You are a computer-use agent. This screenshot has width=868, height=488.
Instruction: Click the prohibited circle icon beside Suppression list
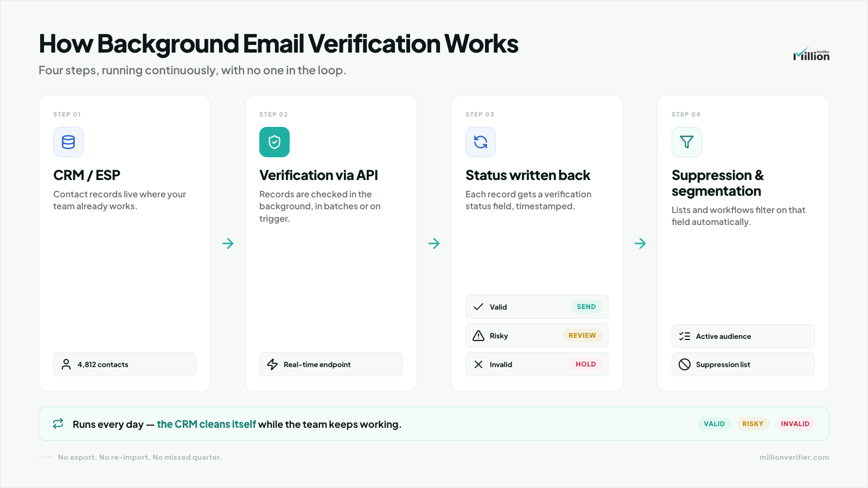coord(685,364)
